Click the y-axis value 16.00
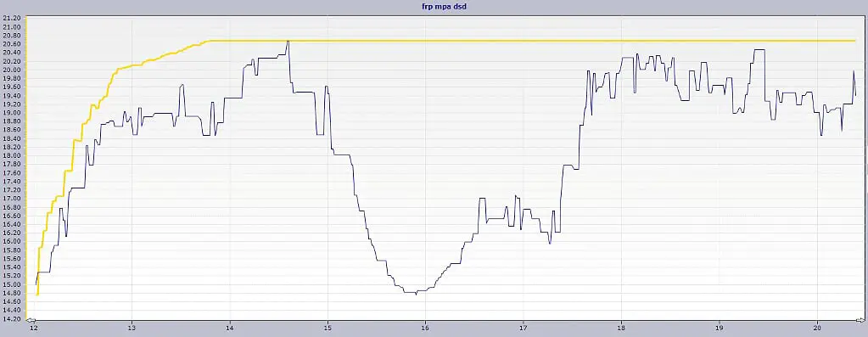The height and width of the screenshot is (337, 868). coord(12,241)
